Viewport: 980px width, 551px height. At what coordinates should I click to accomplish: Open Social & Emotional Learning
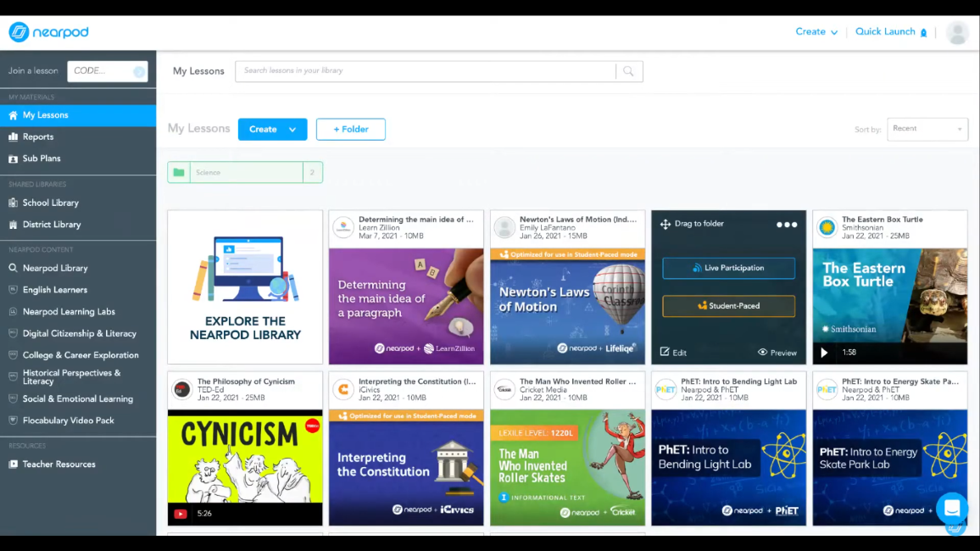click(78, 398)
